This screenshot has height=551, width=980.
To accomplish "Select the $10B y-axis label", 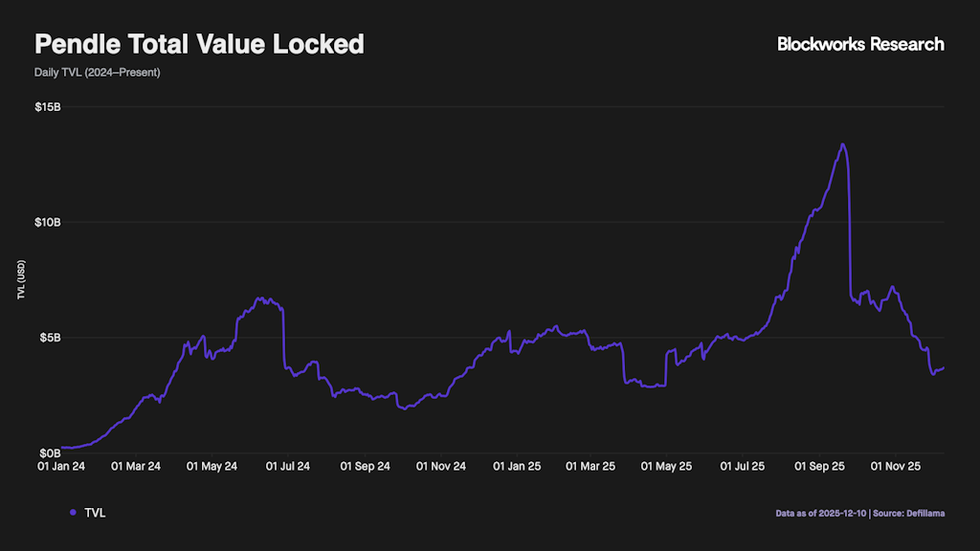I will coord(48,222).
